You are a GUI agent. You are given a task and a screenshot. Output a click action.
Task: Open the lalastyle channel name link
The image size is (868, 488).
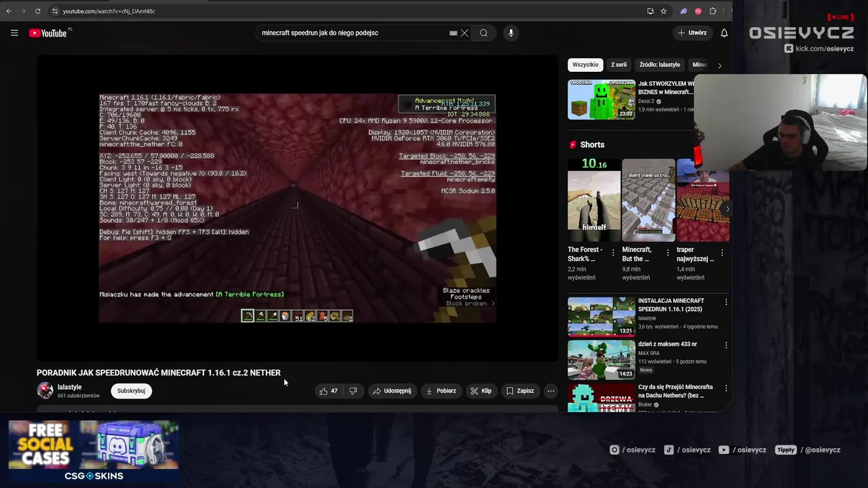(x=69, y=387)
